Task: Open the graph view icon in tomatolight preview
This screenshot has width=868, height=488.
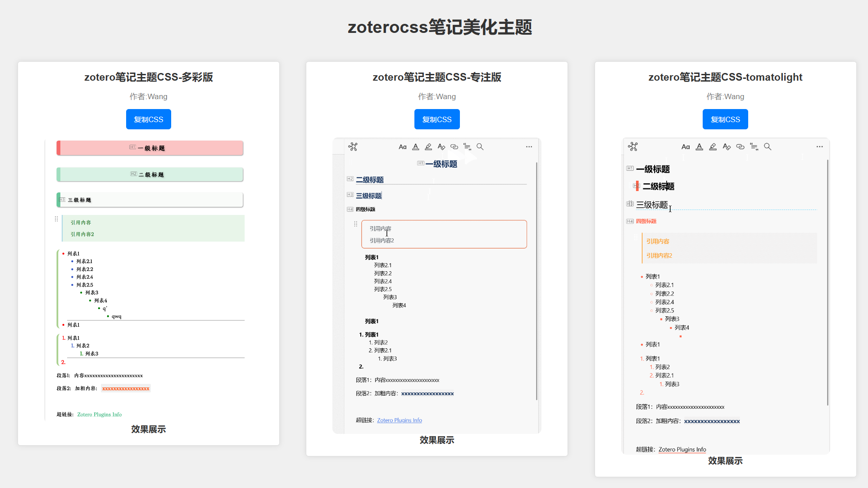Action: click(x=633, y=146)
